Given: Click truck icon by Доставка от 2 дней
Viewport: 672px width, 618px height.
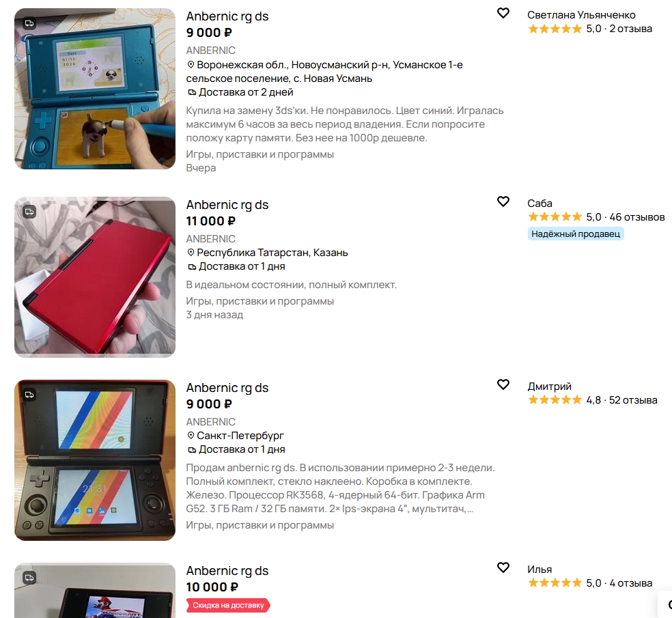Looking at the screenshot, I should click(192, 92).
